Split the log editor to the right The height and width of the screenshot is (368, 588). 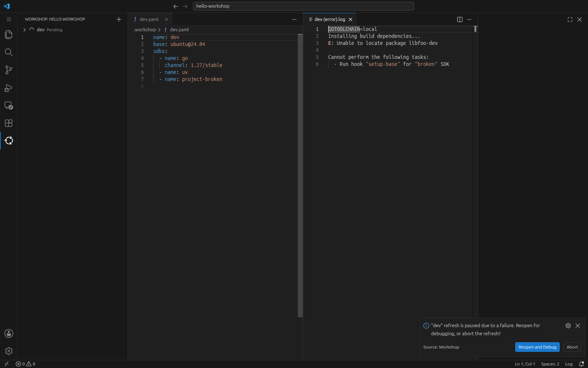[460, 20]
